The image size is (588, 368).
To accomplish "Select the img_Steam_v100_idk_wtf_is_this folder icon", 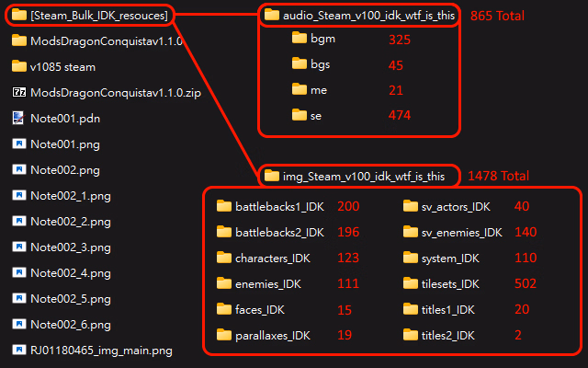I will pyautogui.click(x=272, y=176).
